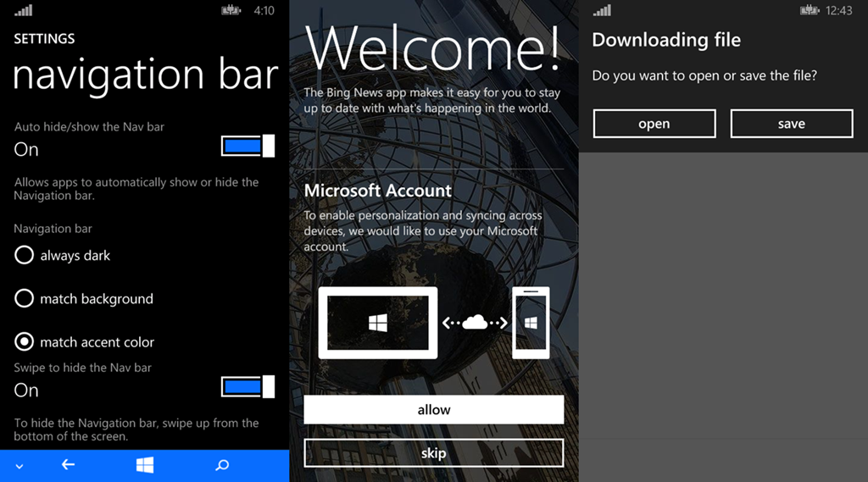
Task: Tap 'Auto hide/show the Nav bar' label
Action: [89, 127]
